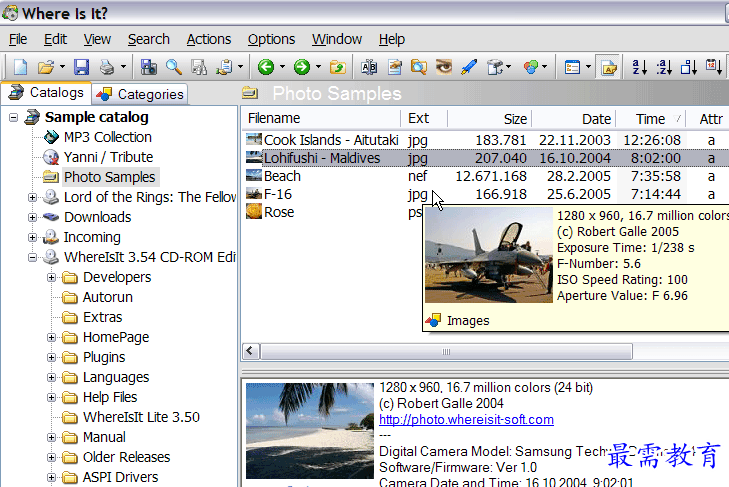The height and width of the screenshot is (487, 729).
Task: Expand the Downloads node
Action: coord(32,217)
